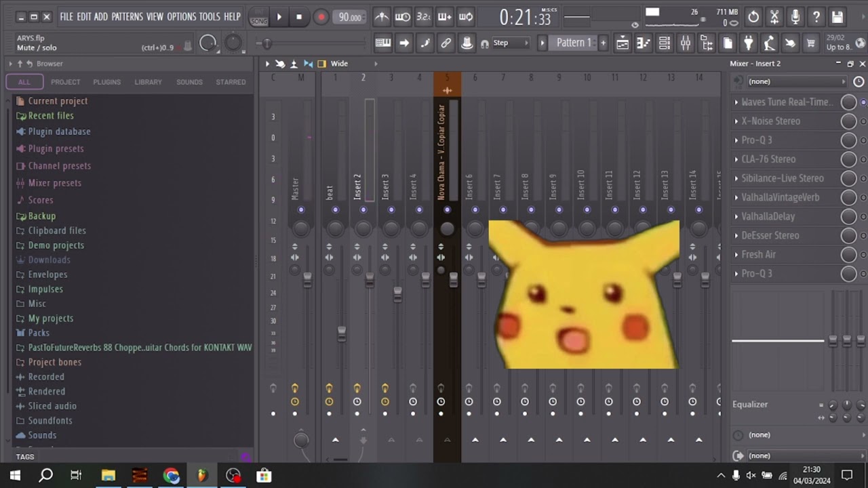Set the tempo field showing 90.000
The width and height of the screenshot is (868, 488).
click(350, 17)
